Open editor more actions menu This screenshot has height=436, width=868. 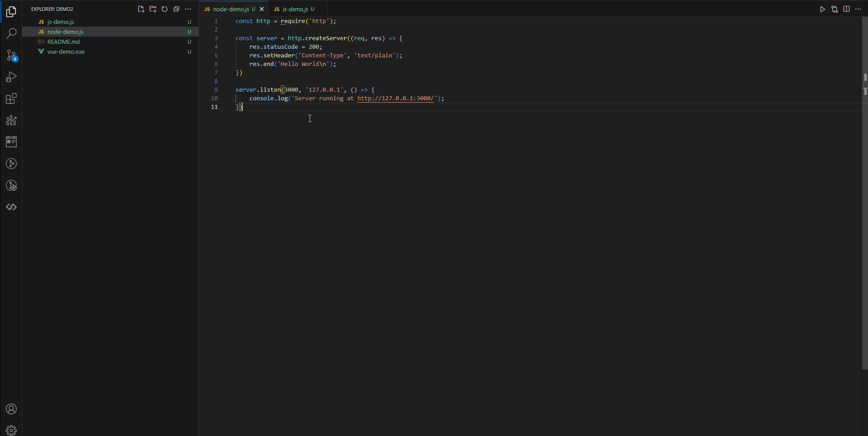pyautogui.click(x=858, y=9)
